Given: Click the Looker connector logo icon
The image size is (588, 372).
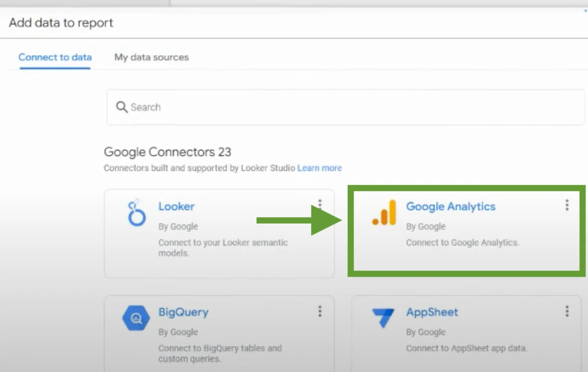Looking at the screenshot, I should coord(137,213).
